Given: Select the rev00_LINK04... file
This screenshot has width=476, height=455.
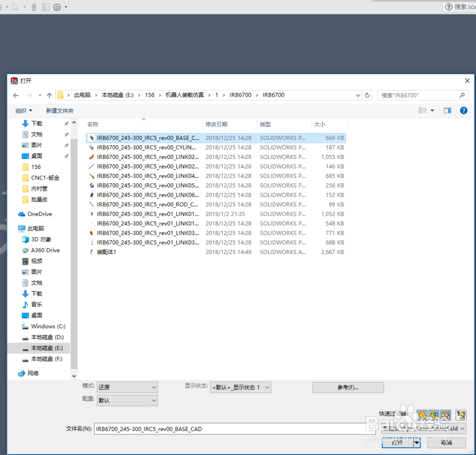Looking at the screenshot, I should [x=216, y=176].
